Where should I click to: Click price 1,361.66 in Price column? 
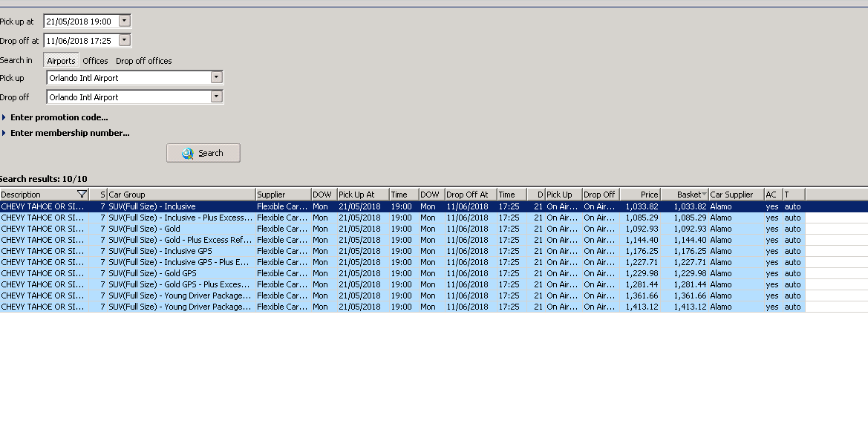coord(642,296)
